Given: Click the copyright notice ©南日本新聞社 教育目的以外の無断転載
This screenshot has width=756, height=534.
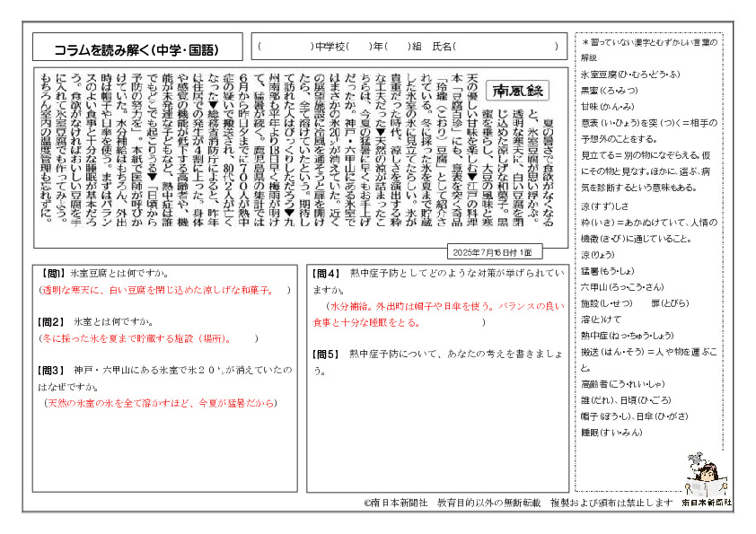Looking at the screenshot, I should [518, 503].
